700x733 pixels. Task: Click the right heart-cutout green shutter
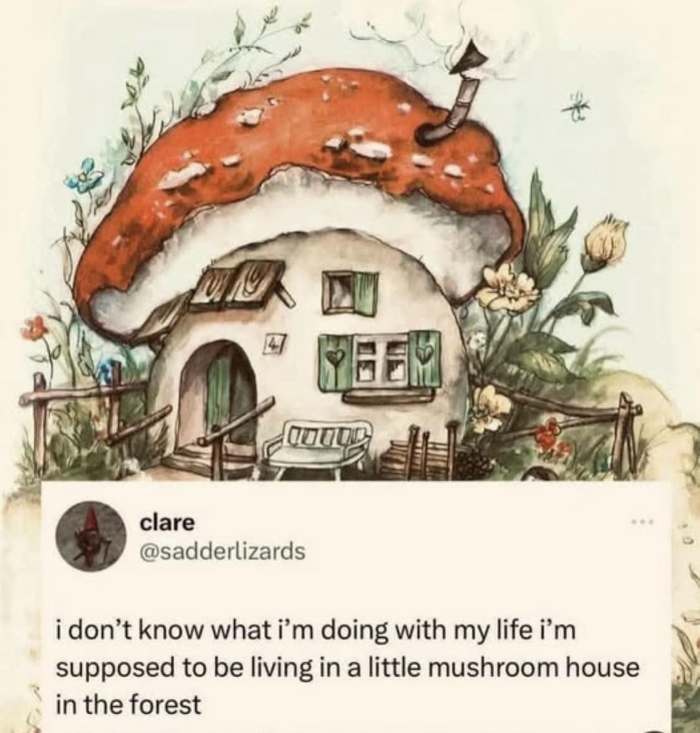click(425, 359)
